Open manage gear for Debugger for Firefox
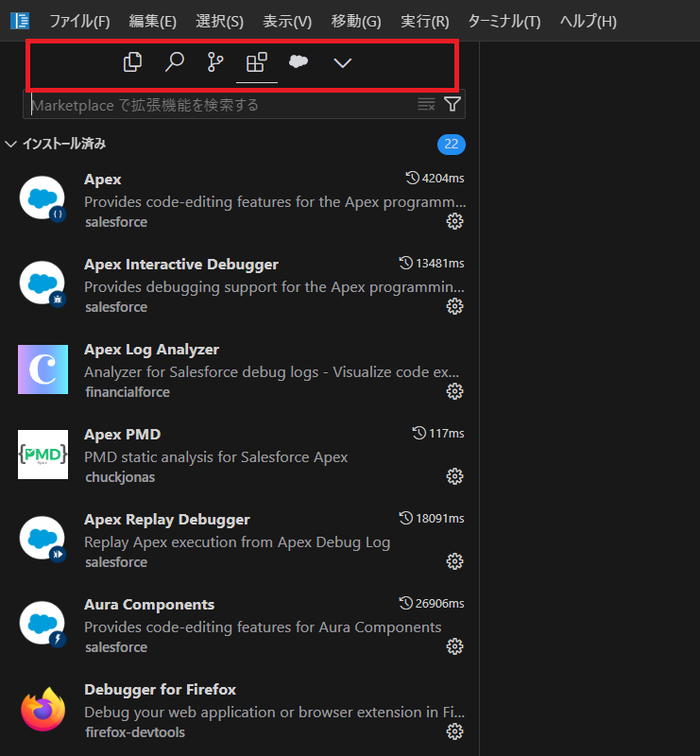Screen dimensions: 700x756 (x=454, y=731)
